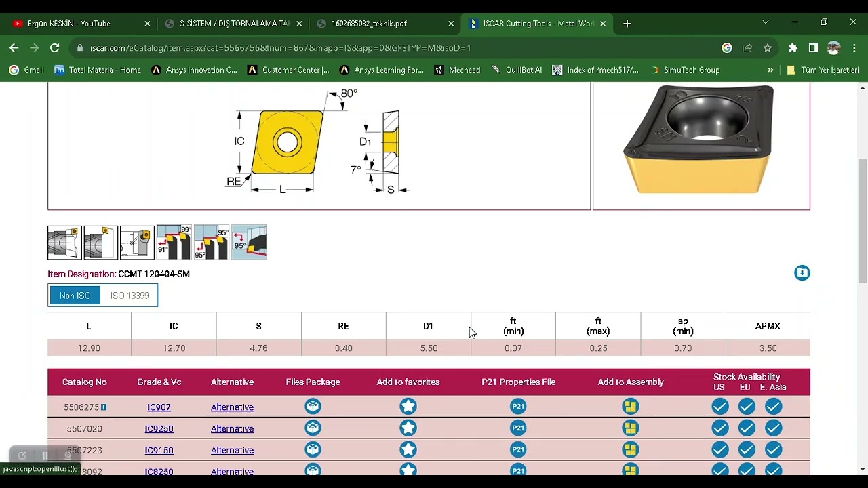Open the IC9250 grade link
Image resolution: width=868 pixels, height=488 pixels.
pos(159,429)
